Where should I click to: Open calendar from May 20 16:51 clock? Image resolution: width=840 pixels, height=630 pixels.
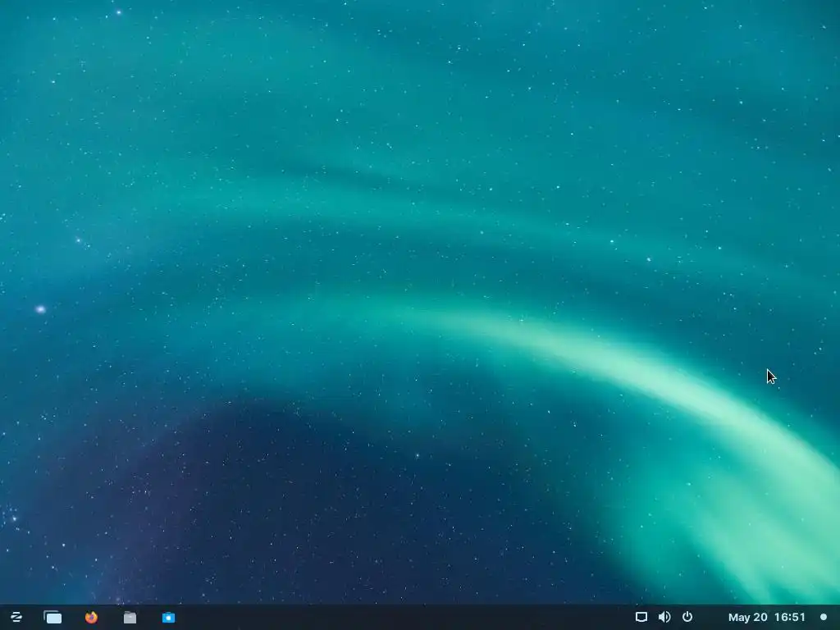(x=767, y=617)
